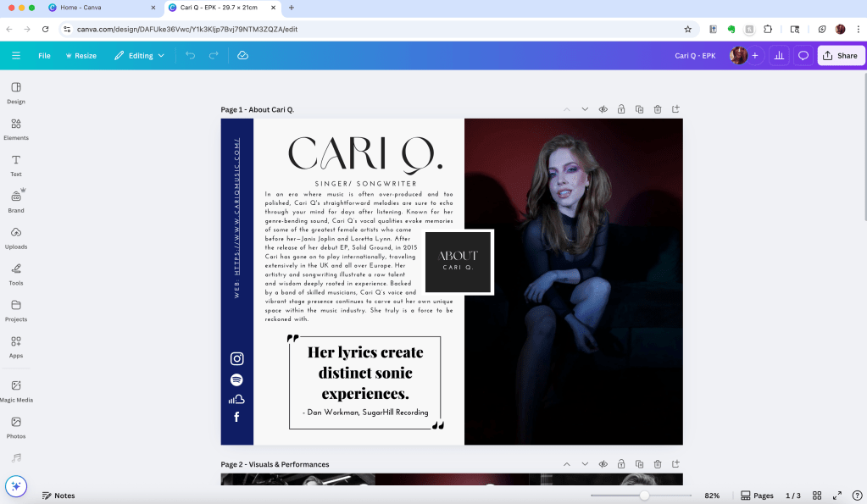The height and width of the screenshot is (504, 867).
Task: Open the File menu
Action: (44, 56)
